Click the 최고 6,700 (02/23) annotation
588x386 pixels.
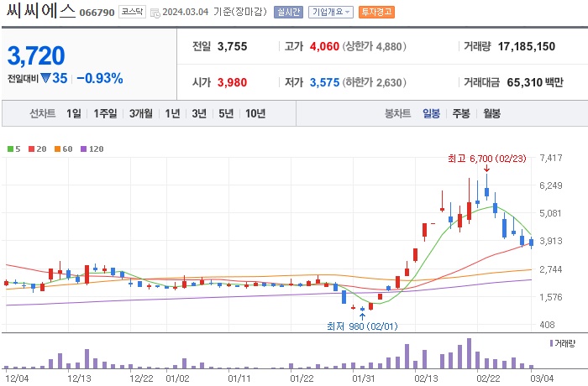click(486, 159)
